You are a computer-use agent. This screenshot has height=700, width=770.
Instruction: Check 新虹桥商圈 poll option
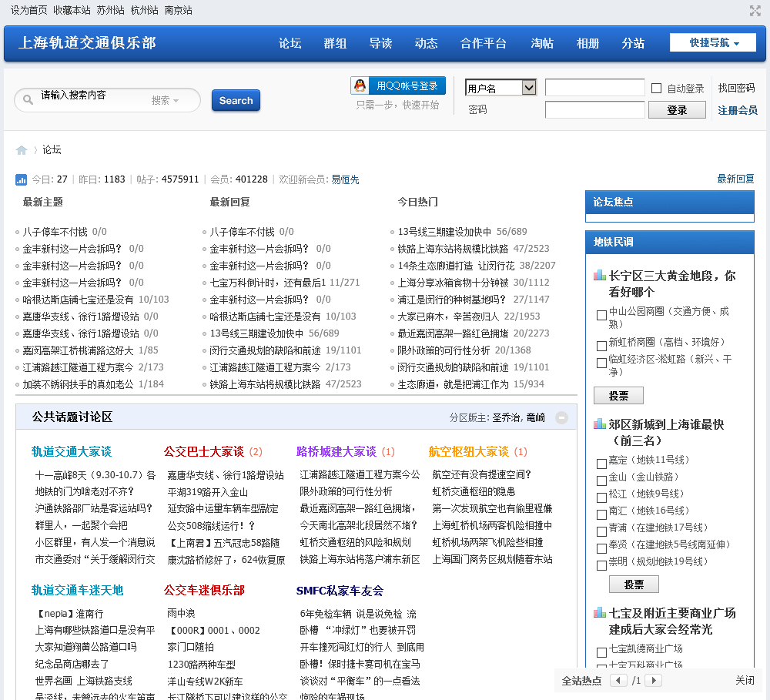pyautogui.click(x=601, y=346)
